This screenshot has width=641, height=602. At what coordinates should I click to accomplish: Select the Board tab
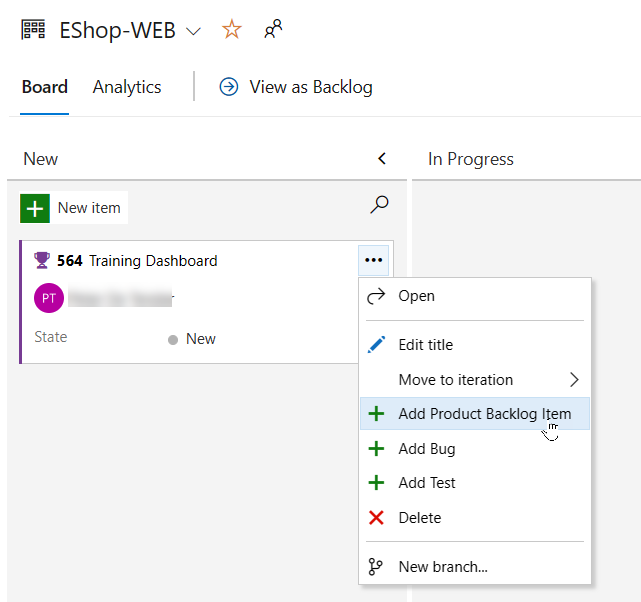(45, 87)
